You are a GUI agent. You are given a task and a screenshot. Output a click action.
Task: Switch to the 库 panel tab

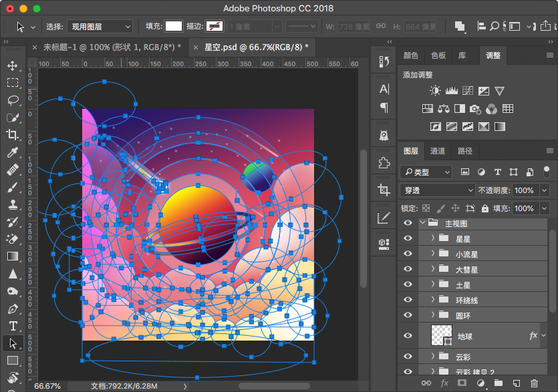(x=462, y=55)
